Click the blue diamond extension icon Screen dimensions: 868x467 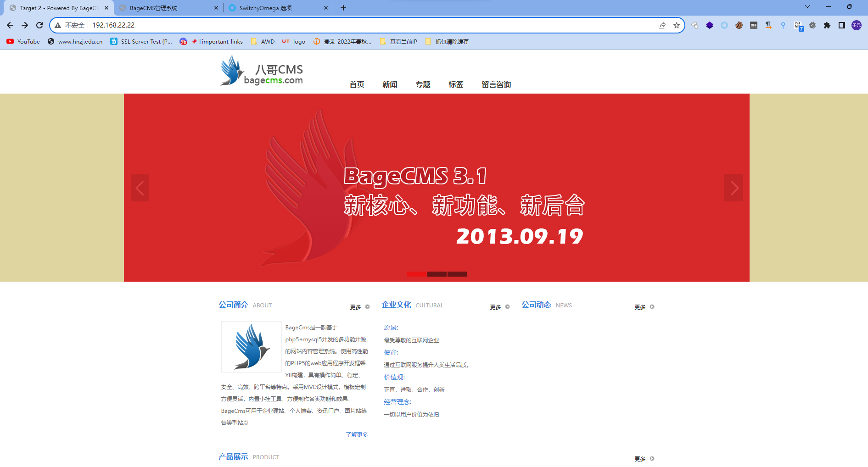tap(710, 25)
